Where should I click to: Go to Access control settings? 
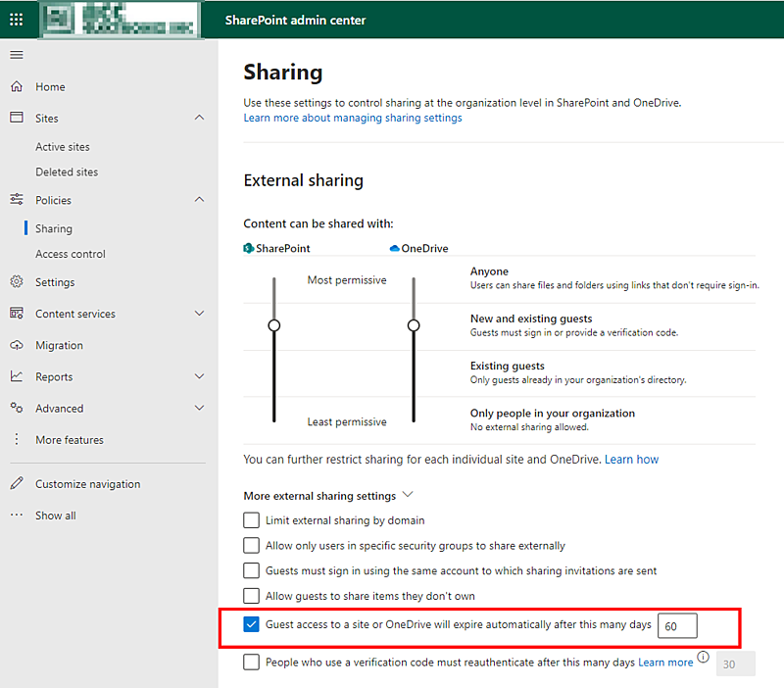69,253
